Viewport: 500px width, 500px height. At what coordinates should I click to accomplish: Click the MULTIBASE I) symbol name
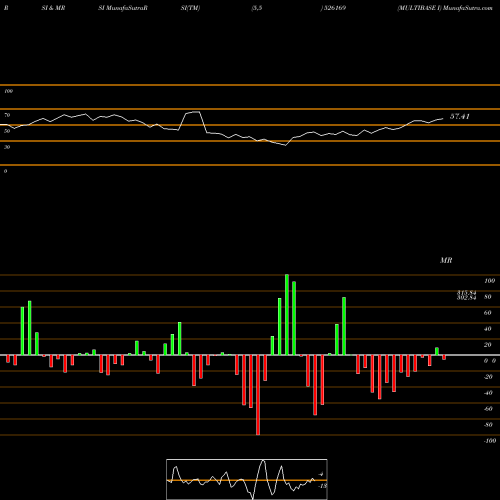pos(419,8)
